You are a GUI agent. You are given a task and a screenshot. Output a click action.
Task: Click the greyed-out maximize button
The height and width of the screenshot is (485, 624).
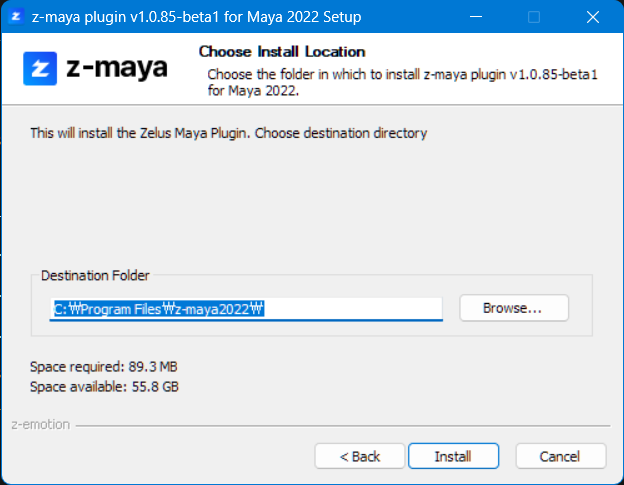[x=534, y=17]
